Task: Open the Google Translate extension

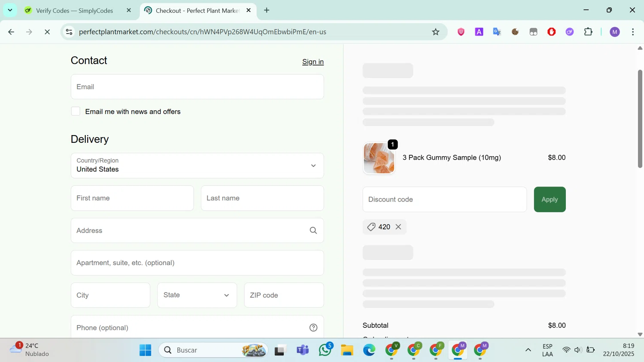Action: click(x=497, y=32)
